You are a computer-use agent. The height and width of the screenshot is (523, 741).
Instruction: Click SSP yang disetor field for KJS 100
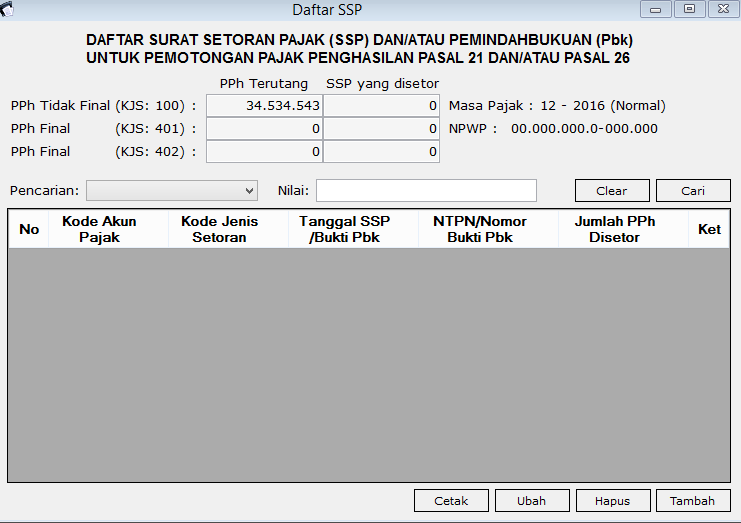(x=381, y=105)
